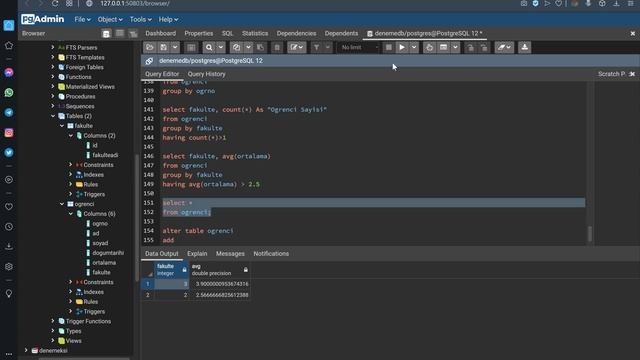Select the Materialized Views tree item
640x360 pixels.
[90, 87]
